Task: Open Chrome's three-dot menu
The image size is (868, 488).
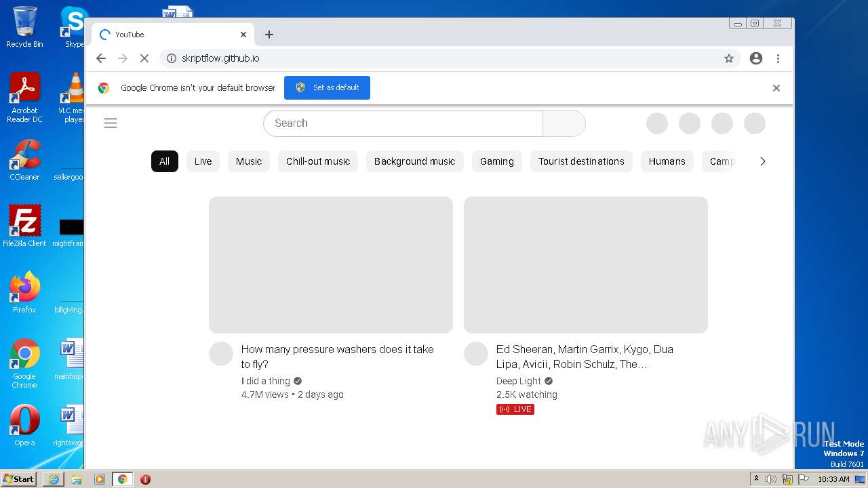Action: tap(778, 58)
